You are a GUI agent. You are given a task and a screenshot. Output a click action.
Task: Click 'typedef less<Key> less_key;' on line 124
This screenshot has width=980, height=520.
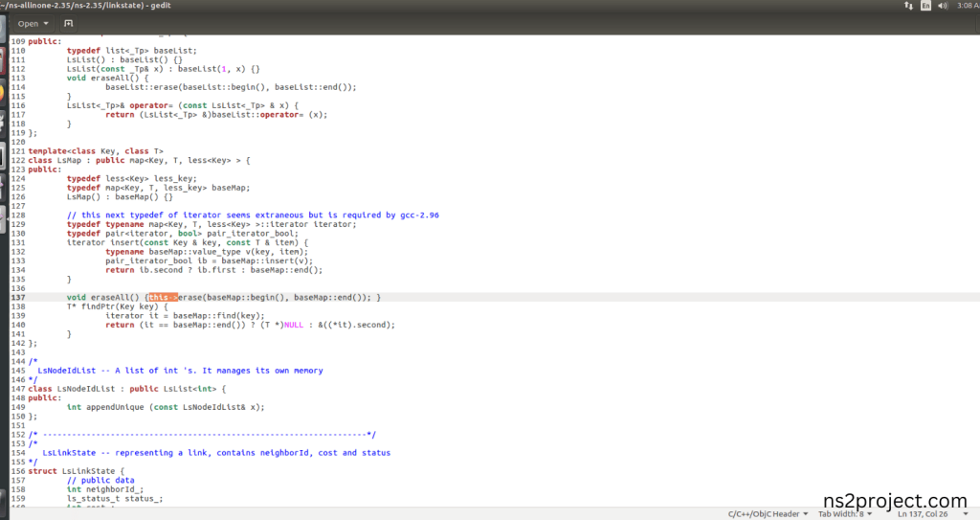[132, 178]
